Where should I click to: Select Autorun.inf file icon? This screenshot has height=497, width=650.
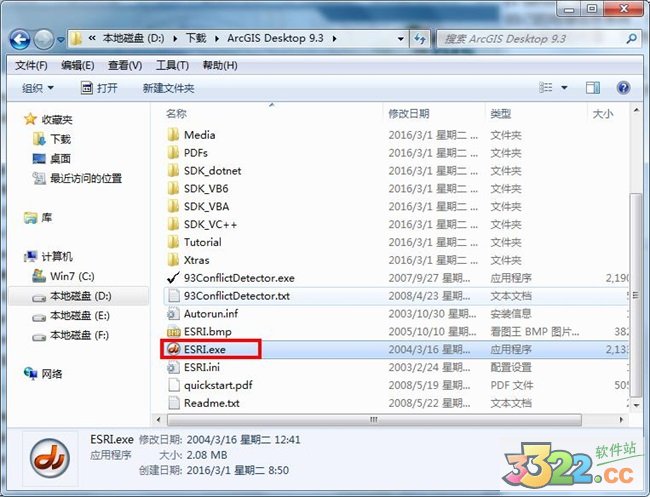point(173,313)
